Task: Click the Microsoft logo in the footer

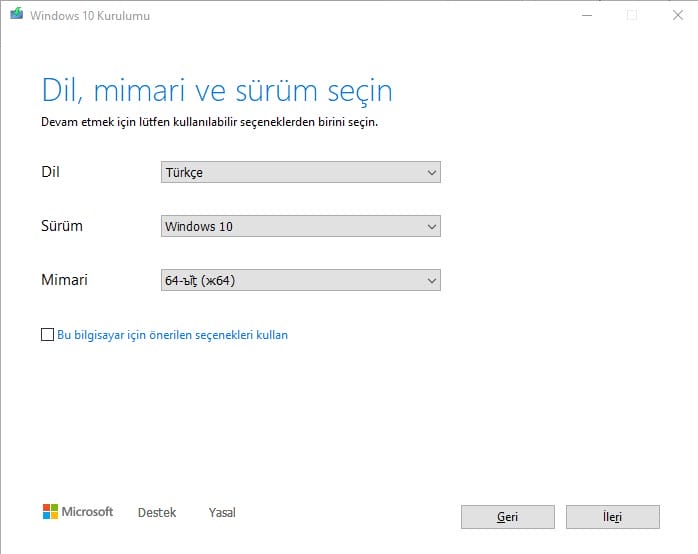Action: tap(50, 512)
